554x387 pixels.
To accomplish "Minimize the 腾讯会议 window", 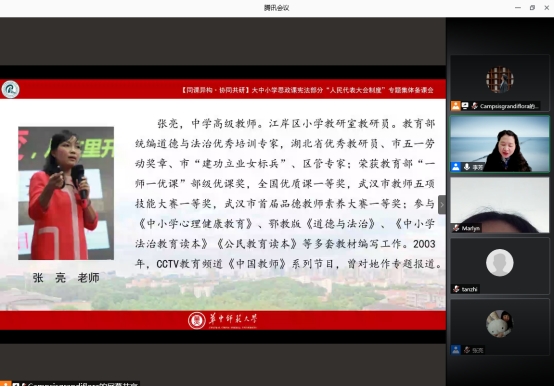I will coord(518,8).
